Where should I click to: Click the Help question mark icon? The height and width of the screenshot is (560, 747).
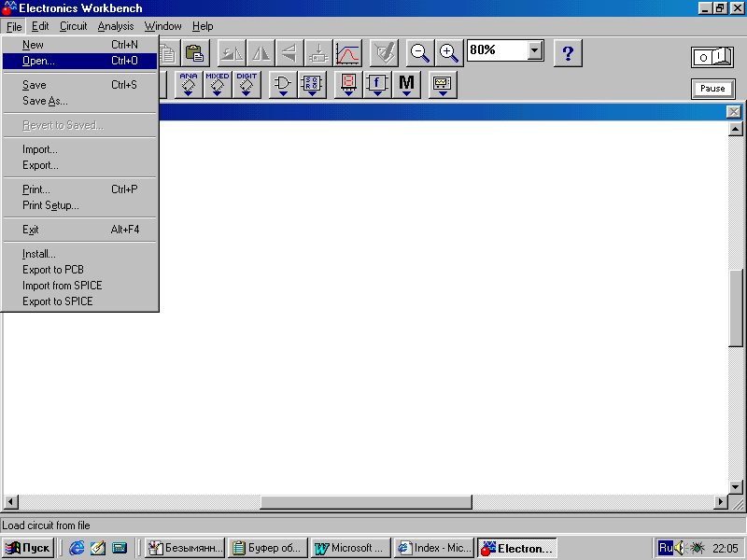568,52
